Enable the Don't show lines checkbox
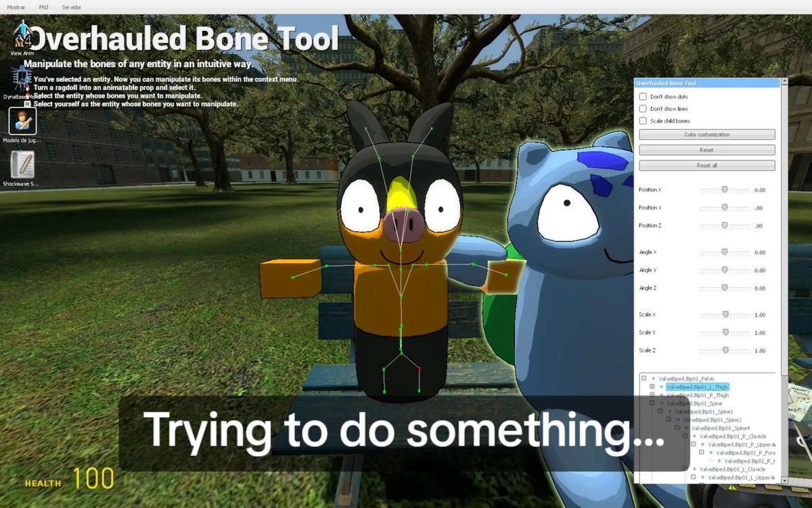 [643, 109]
